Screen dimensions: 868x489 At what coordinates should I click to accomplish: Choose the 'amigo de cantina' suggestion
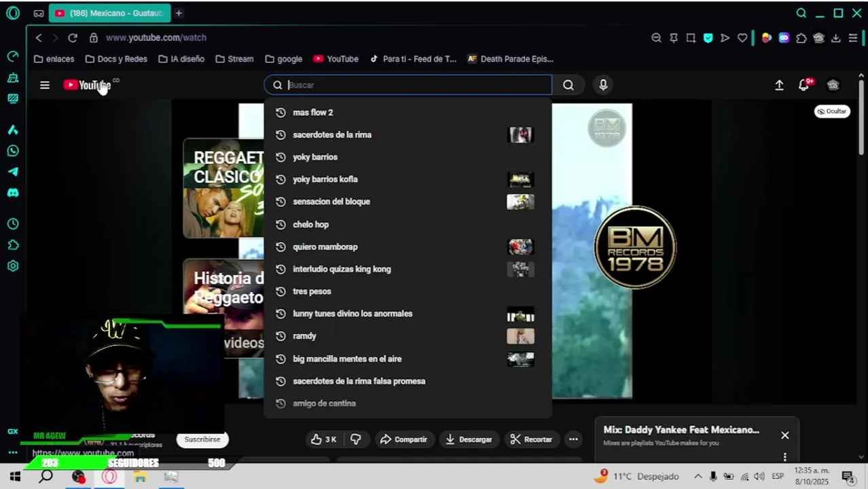[408, 403]
